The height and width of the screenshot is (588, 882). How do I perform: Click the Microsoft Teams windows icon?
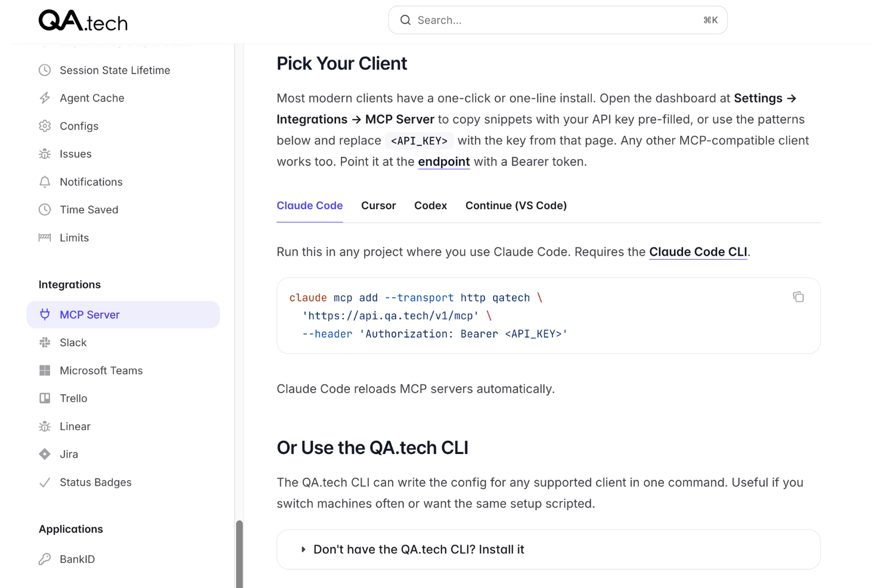point(45,371)
